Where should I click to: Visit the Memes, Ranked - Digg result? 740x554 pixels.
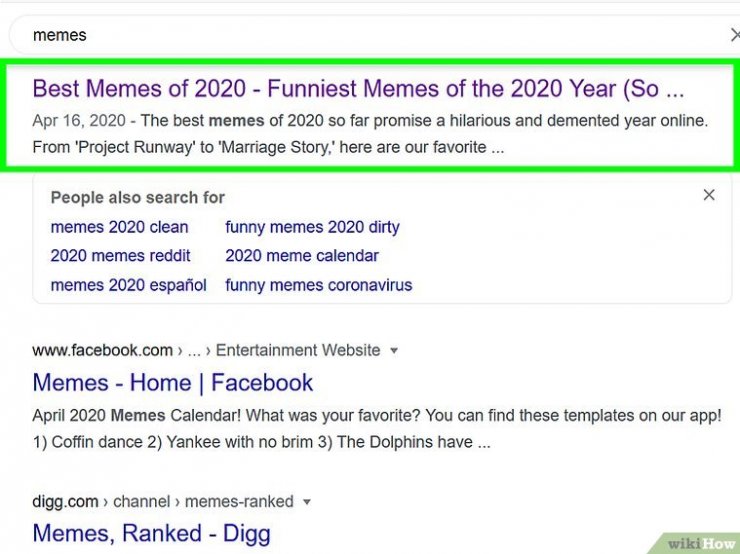pyautogui.click(x=151, y=534)
